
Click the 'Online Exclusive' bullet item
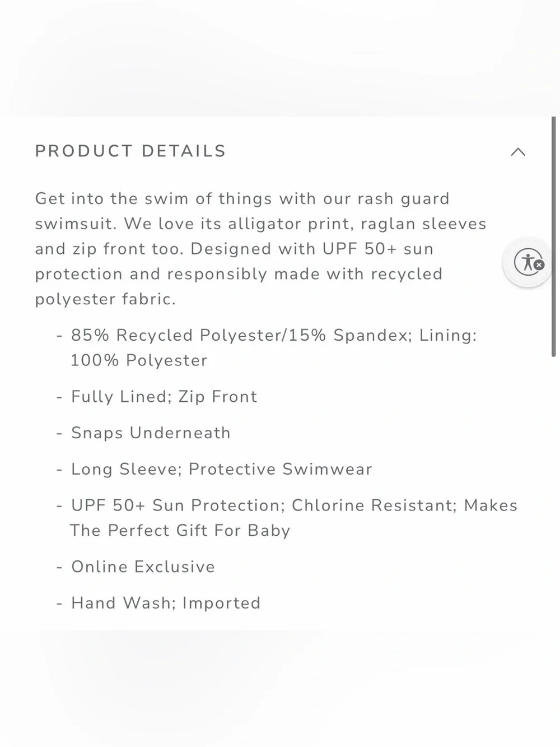tap(143, 567)
